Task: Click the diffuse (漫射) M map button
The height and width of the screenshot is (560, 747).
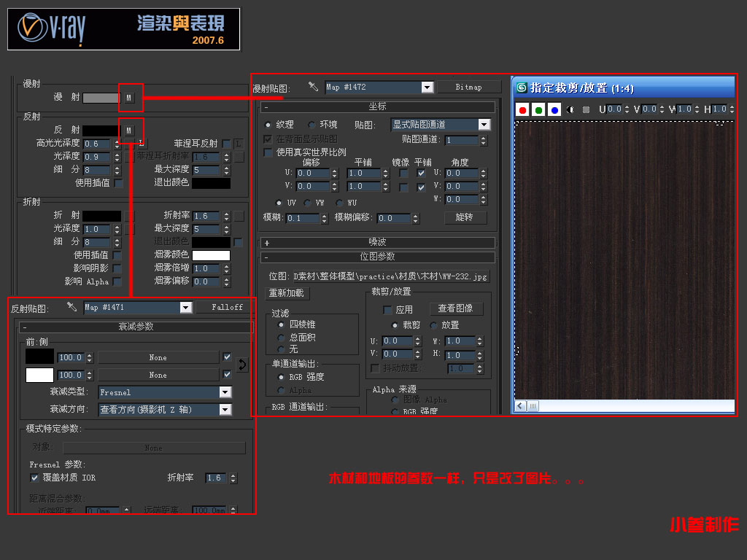Action: (129, 97)
